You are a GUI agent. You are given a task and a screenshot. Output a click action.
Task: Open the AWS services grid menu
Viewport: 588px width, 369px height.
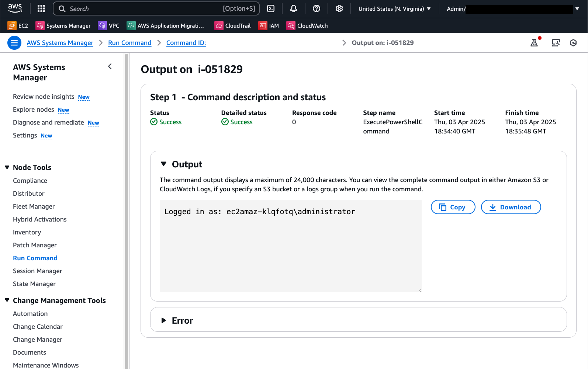[41, 8]
